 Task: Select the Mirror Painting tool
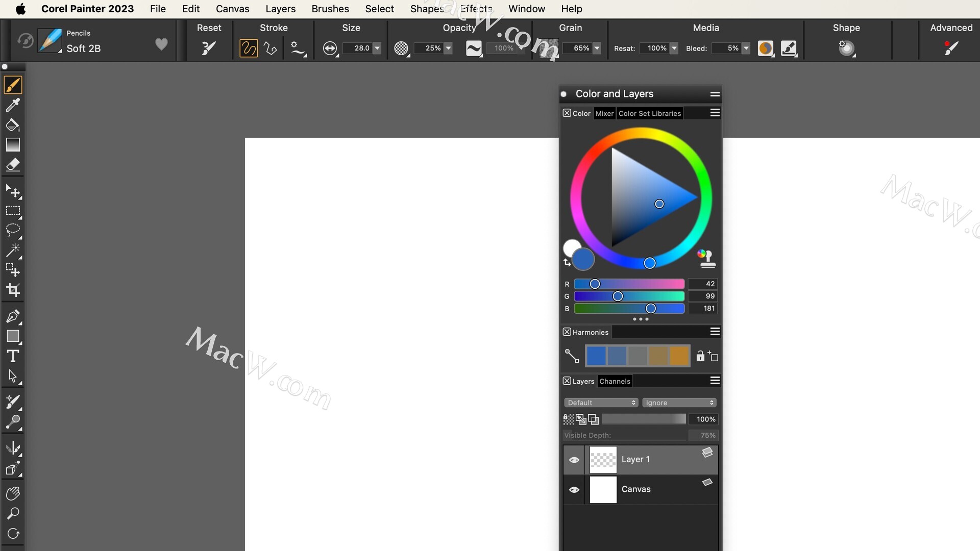point(13,448)
